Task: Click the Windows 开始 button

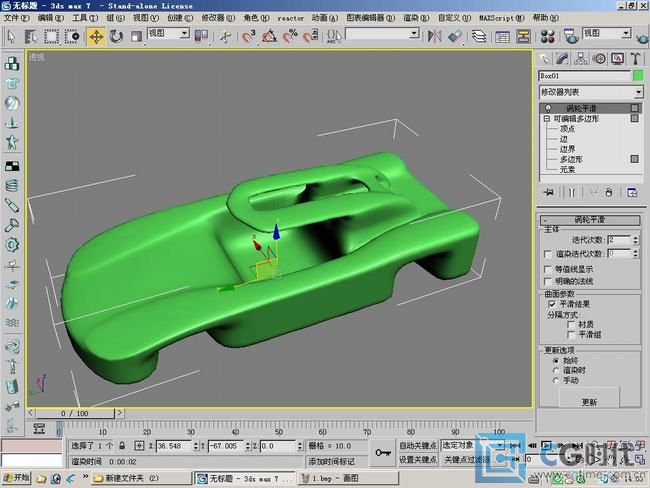Action: (17, 478)
